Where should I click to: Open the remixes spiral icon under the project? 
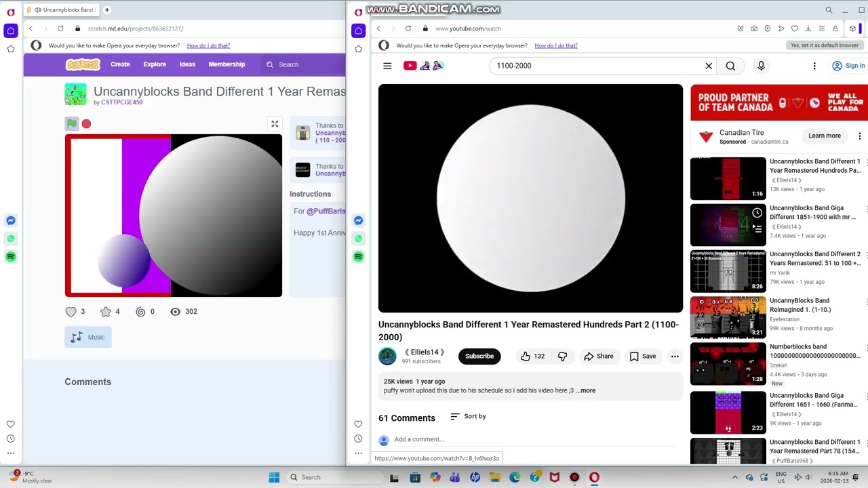pos(140,312)
